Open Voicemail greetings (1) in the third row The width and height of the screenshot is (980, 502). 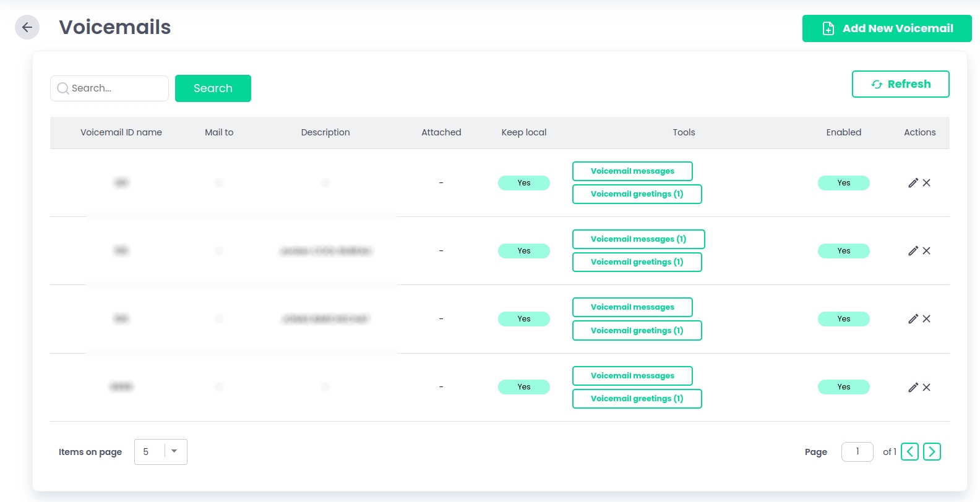click(x=637, y=331)
